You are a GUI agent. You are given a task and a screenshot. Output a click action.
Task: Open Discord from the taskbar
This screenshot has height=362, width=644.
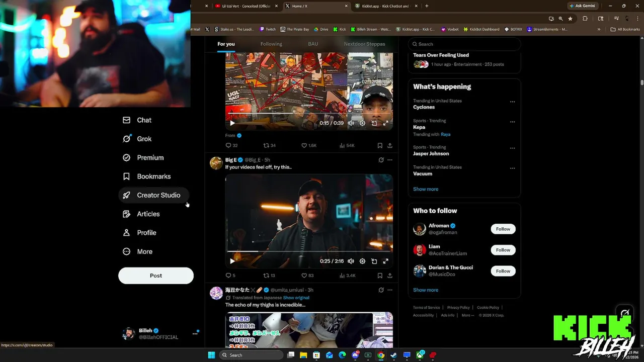[x=356, y=355]
